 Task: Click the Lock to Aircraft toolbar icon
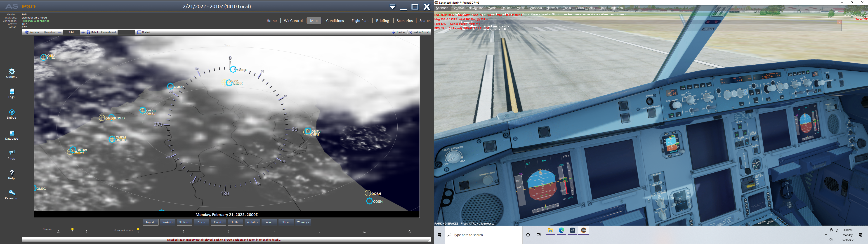tap(410, 32)
